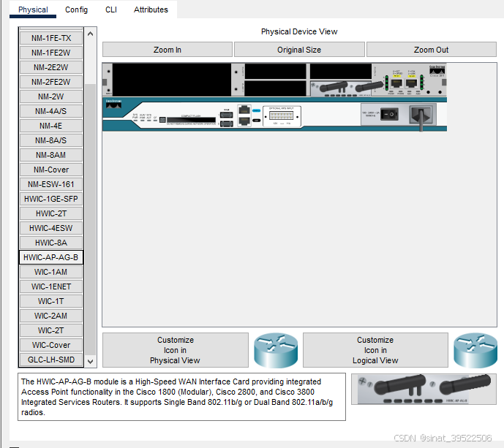Select WIC-2T module
This screenshot has width=504, height=448.
(x=51, y=330)
